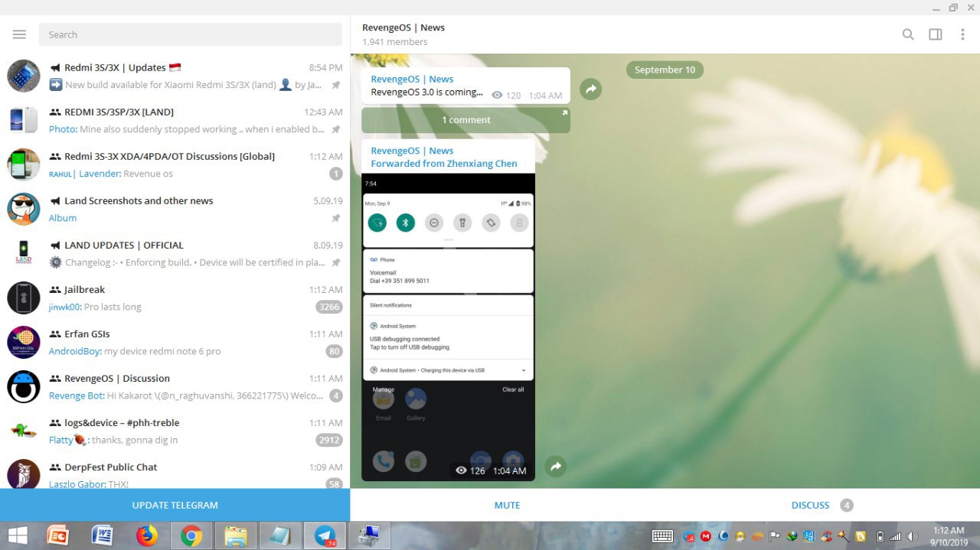Click Jailbreak chat avatar
This screenshot has height=550, width=980.
point(24,298)
